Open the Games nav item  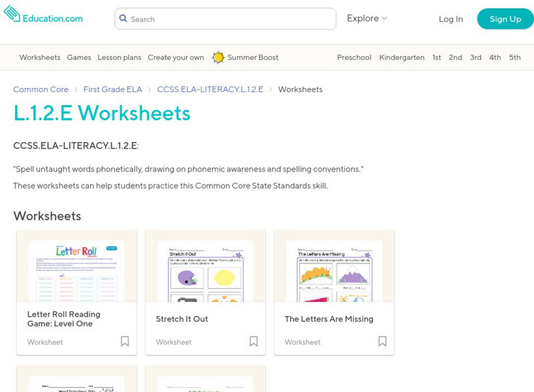(x=79, y=57)
